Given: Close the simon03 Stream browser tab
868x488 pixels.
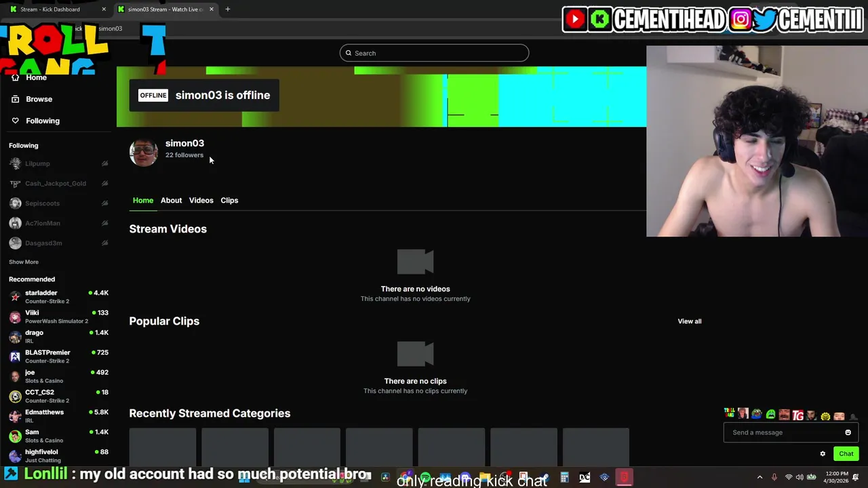Looking at the screenshot, I should pyautogui.click(x=212, y=9).
